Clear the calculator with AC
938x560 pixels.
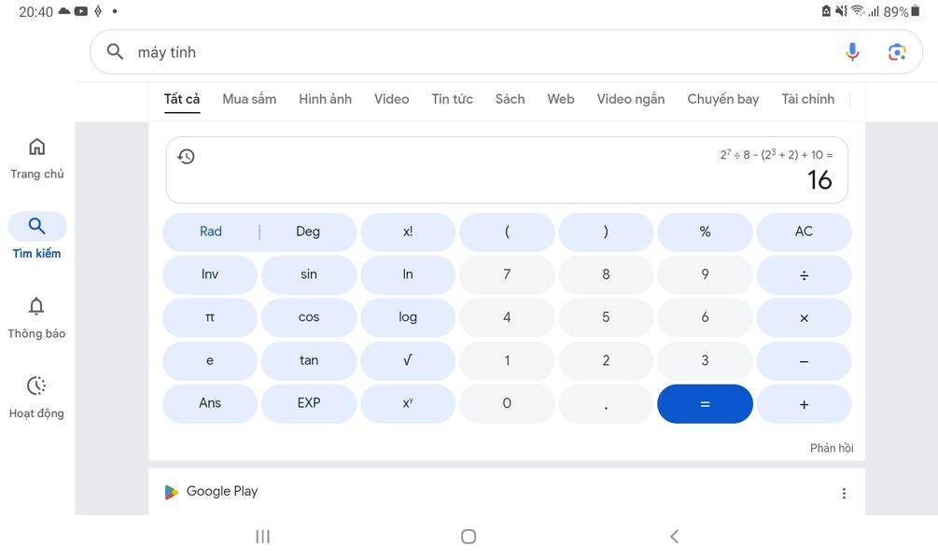click(804, 231)
